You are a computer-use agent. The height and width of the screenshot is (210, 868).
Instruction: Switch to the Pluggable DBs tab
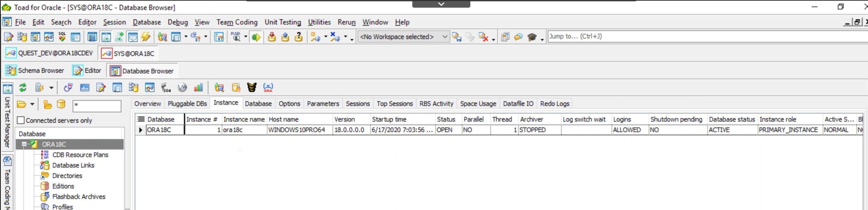click(x=187, y=104)
